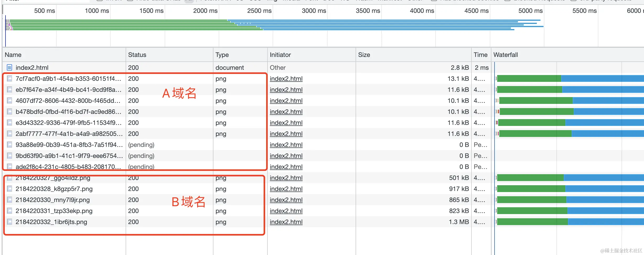Click the 13.1 kB size value
644x255 pixels.
(x=458, y=79)
